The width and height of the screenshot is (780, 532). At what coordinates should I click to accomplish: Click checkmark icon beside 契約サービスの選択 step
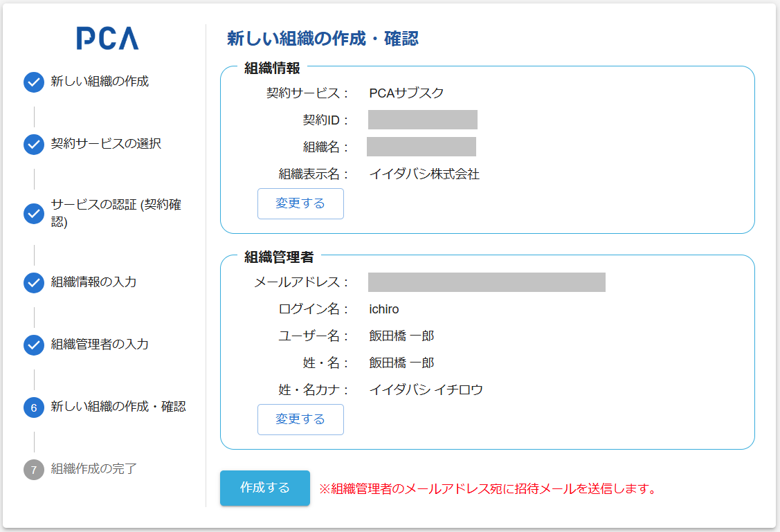34,144
